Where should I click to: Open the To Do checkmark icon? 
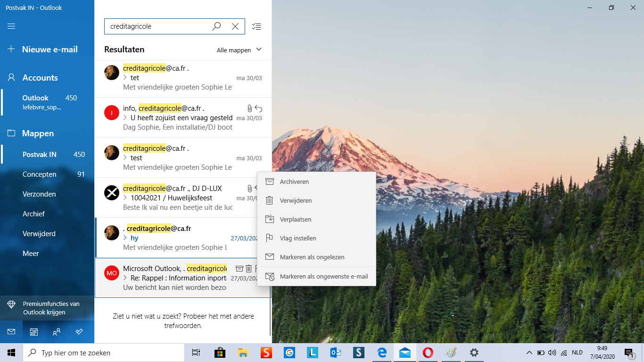coord(79,332)
